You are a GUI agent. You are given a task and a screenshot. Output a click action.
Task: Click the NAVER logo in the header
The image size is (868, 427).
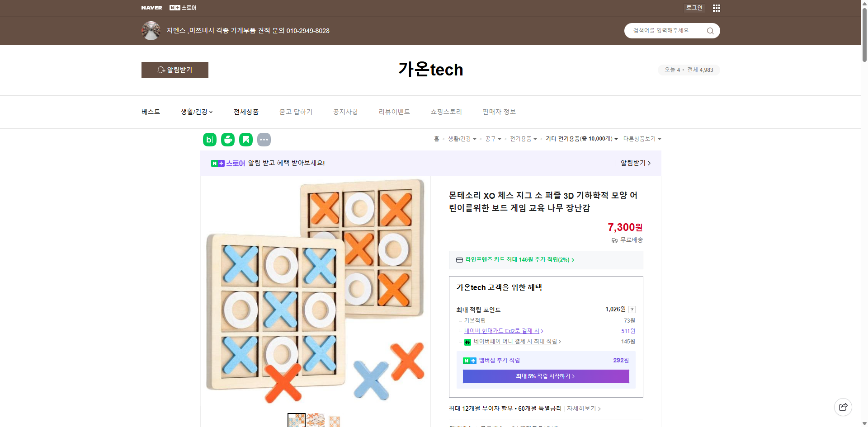point(152,8)
